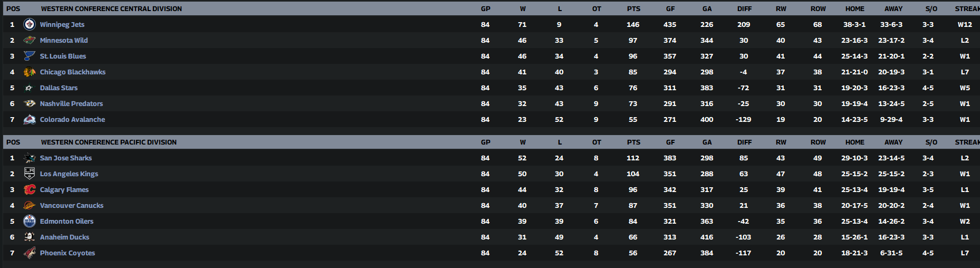Click the San Jose Sharks logo icon

(x=30, y=158)
